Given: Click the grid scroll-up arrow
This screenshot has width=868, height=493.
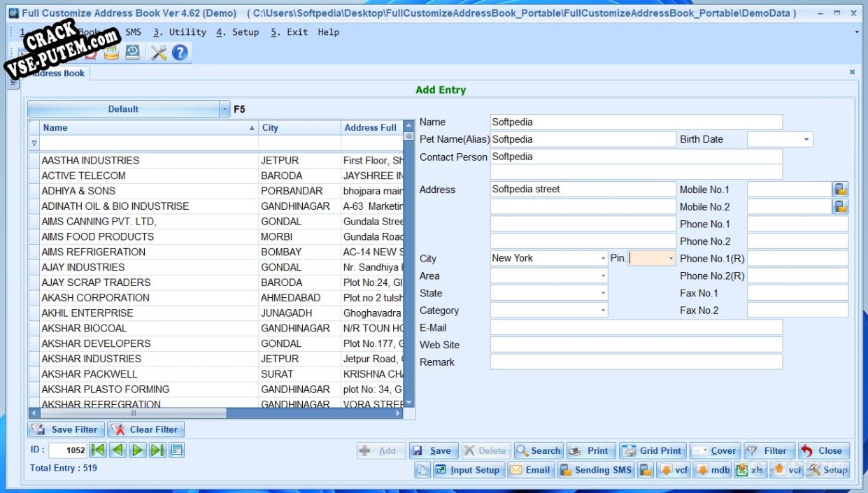Looking at the screenshot, I should coord(409,126).
